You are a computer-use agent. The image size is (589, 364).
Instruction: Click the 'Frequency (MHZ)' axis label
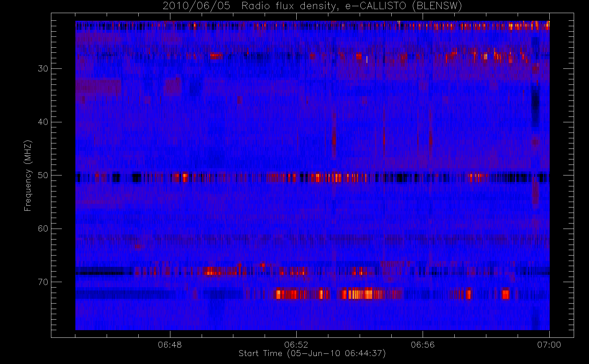pyautogui.click(x=28, y=175)
